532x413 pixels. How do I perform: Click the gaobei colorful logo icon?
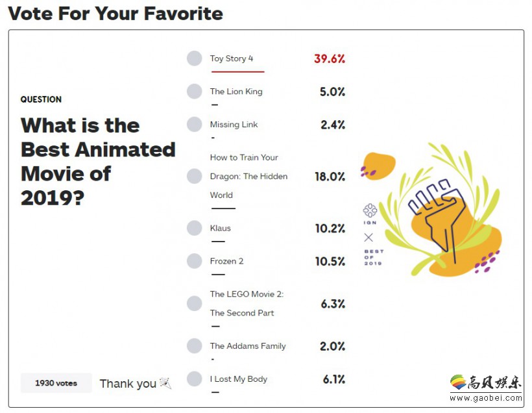point(458,382)
